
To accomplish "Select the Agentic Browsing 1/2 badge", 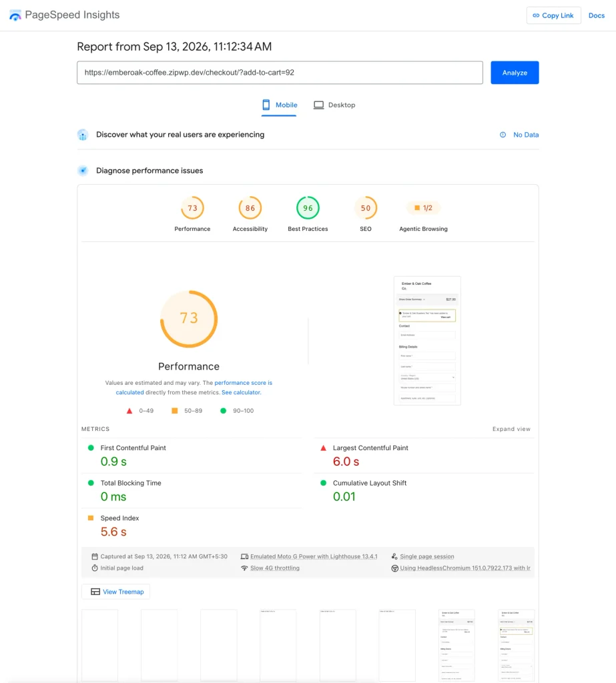I will (423, 208).
